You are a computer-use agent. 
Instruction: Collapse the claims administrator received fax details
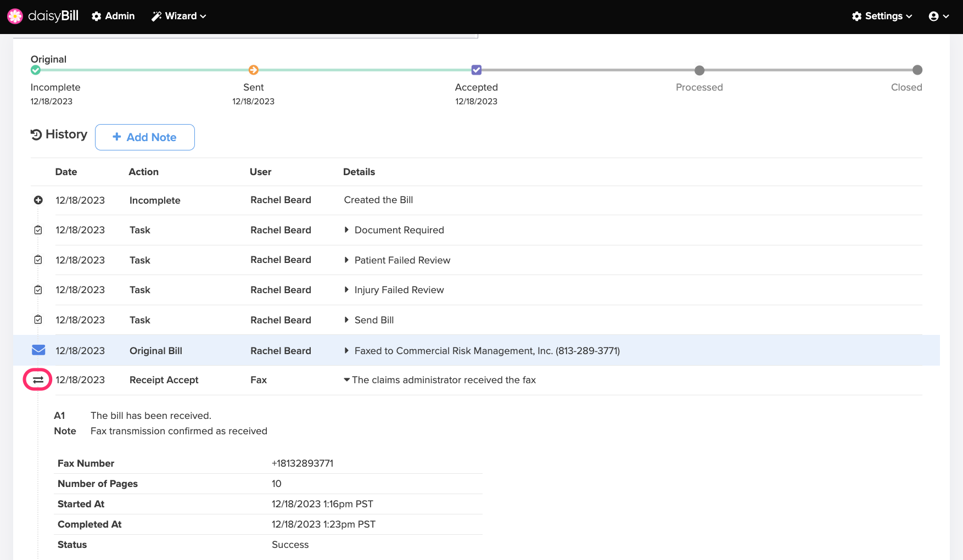(347, 380)
